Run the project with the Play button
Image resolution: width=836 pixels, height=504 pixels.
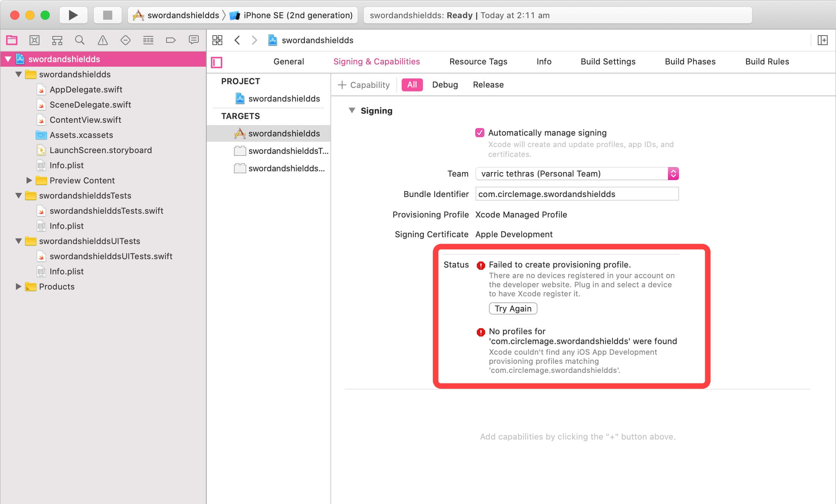[x=73, y=15]
